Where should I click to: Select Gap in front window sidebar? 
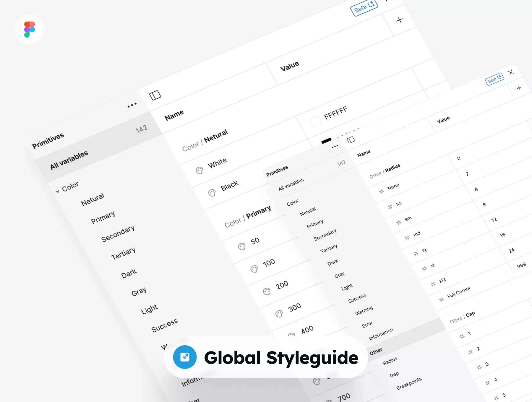point(394,375)
